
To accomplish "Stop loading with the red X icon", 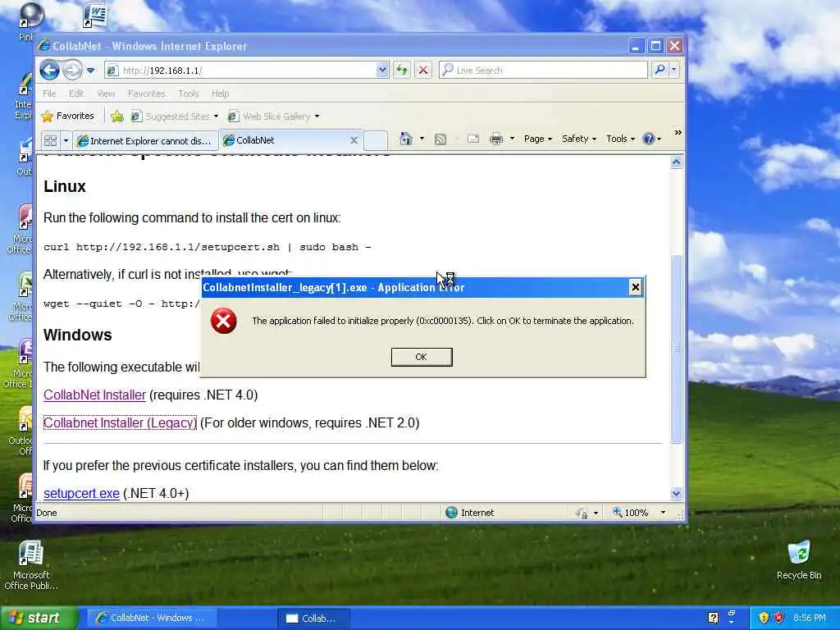I will pyautogui.click(x=423, y=71).
